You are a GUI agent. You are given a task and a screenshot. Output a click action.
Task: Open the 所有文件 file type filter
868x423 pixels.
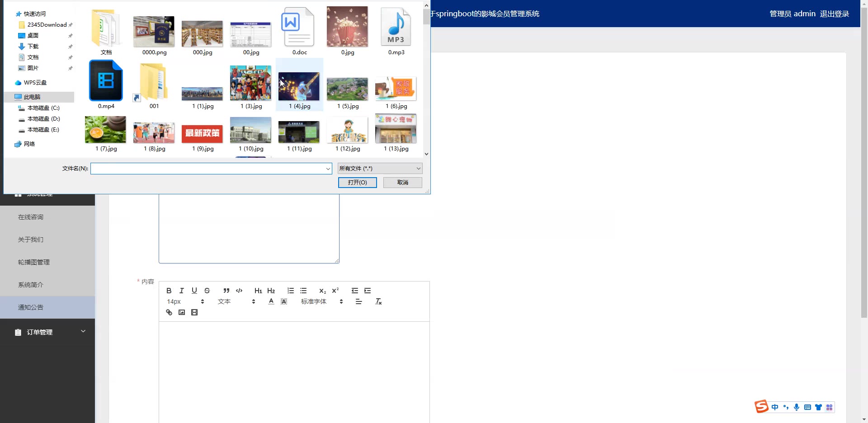click(380, 169)
